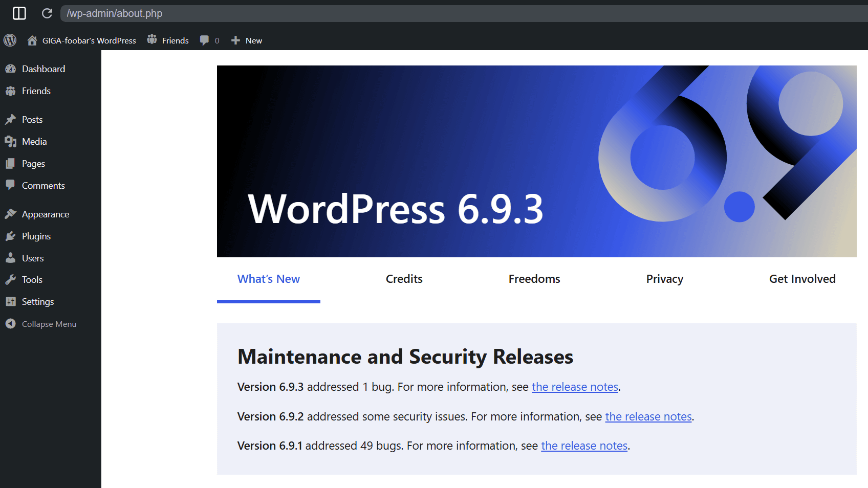Click the Users person icon in the sidebar
Viewport: 868px width, 488px height.
point(11,258)
